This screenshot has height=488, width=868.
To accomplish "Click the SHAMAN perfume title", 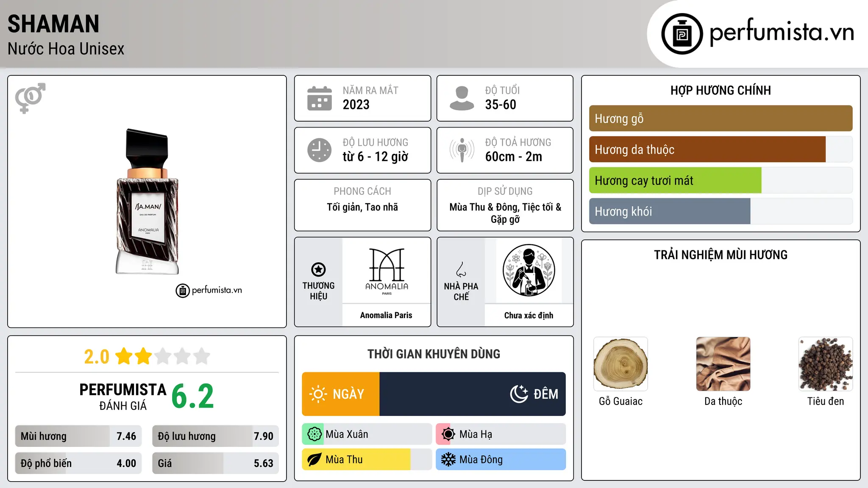I will click(53, 24).
